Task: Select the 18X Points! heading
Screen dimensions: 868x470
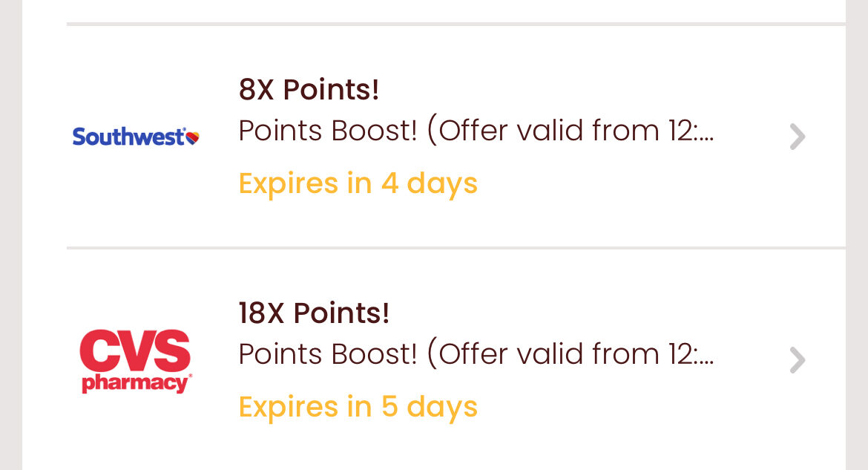Action: (314, 313)
